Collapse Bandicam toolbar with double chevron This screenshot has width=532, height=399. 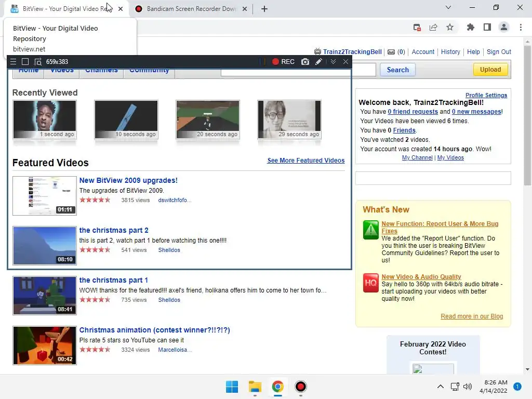coord(333,62)
